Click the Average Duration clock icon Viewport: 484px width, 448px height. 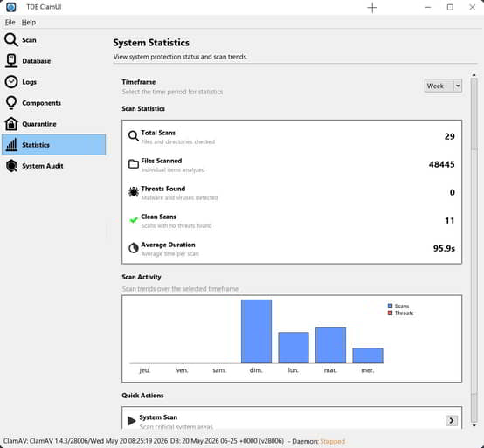pyautogui.click(x=134, y=248)
